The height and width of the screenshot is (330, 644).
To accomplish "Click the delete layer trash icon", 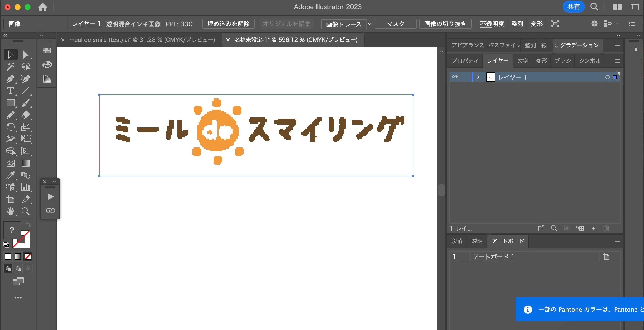I will [x=606, y=228].
